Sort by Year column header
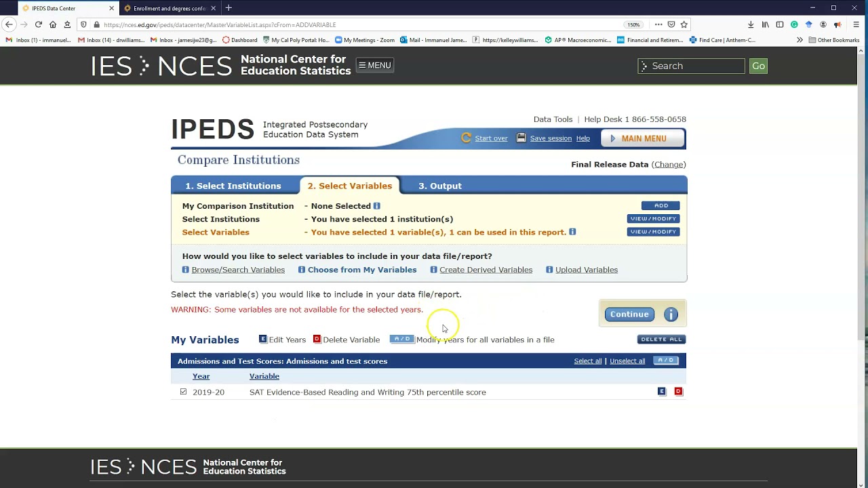The height and width of the screenshot is (488, 868). point(201,376)
